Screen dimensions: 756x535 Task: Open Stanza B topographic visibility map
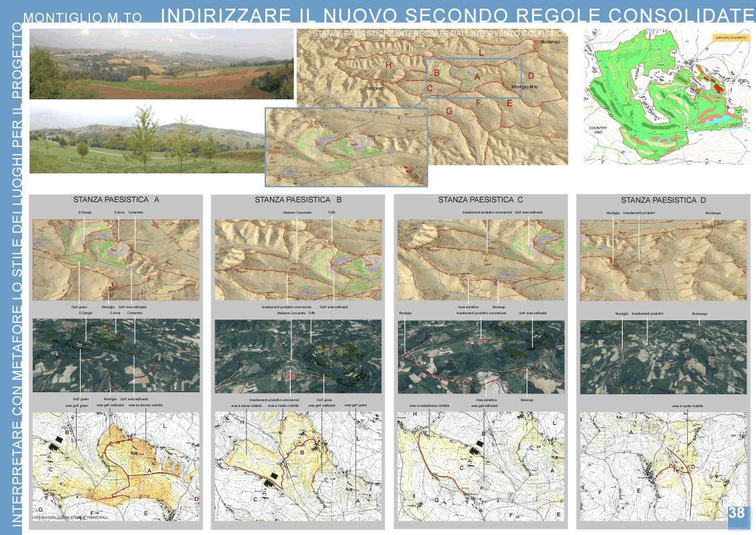coord(298,466)
